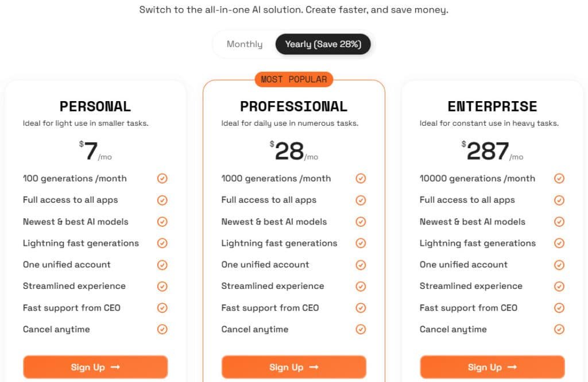Click the checkmark next to Professional's Cancel anytime
This screenshot has width=588, height=382.
click(361, 329)
